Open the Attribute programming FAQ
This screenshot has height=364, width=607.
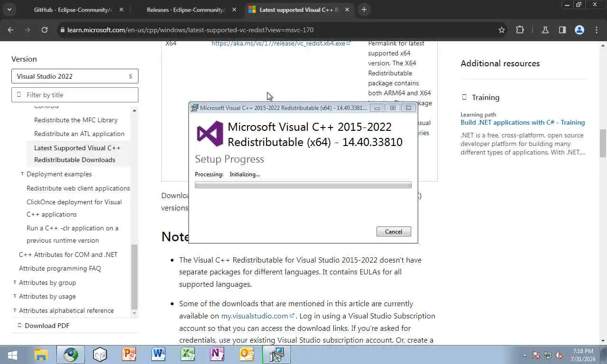pos(60,268)
